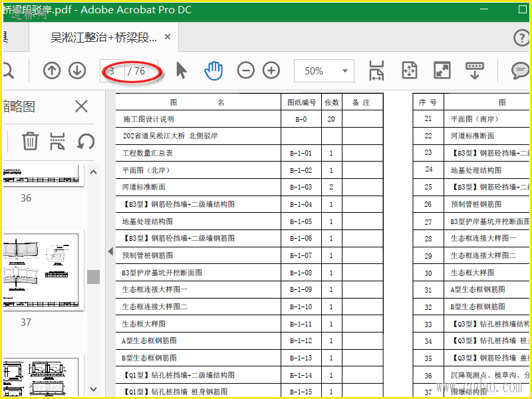Click the 图纸编号 column header

(301, 102)
